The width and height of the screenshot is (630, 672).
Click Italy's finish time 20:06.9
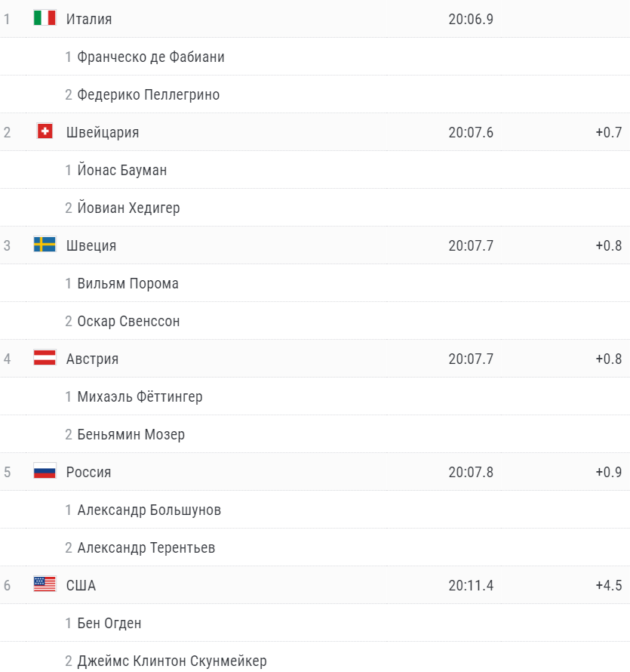(x=471, y=20)
